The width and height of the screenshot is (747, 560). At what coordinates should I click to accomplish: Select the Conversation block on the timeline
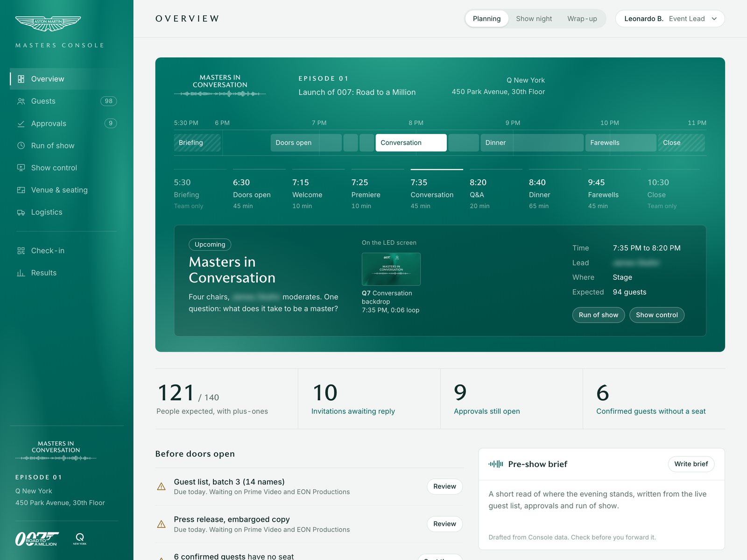tap(411, 143)
